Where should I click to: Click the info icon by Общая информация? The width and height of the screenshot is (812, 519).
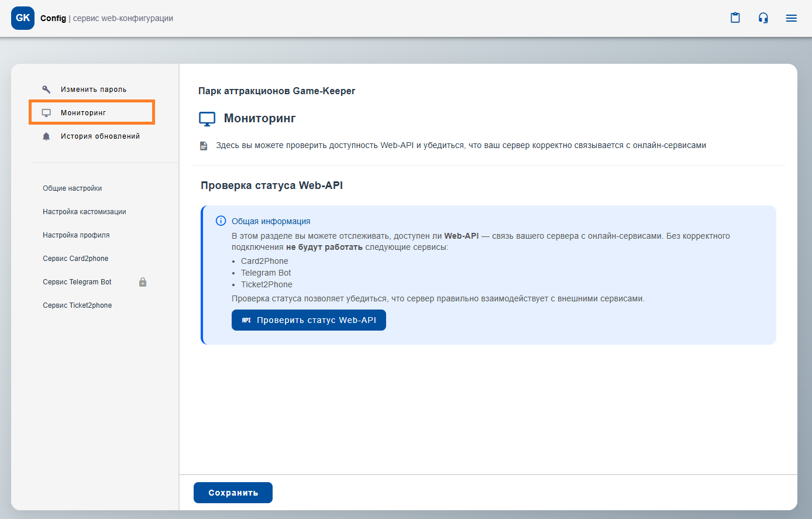click(221, 221)
